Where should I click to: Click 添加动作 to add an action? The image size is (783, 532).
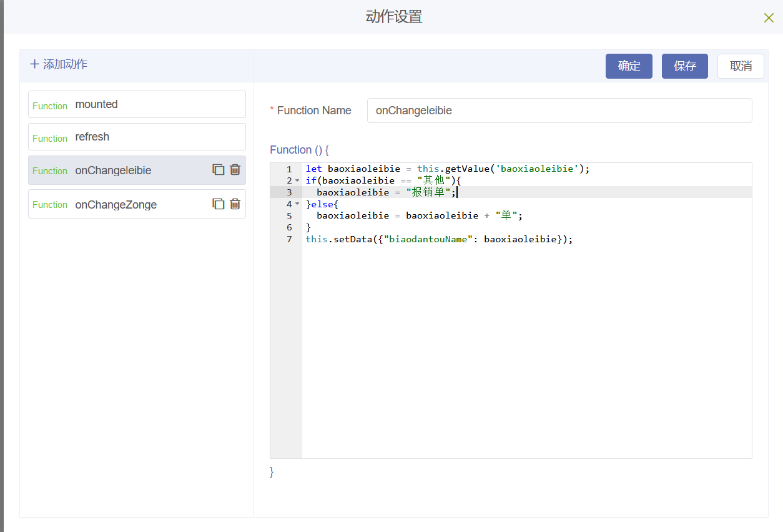[x=59, y=64]
